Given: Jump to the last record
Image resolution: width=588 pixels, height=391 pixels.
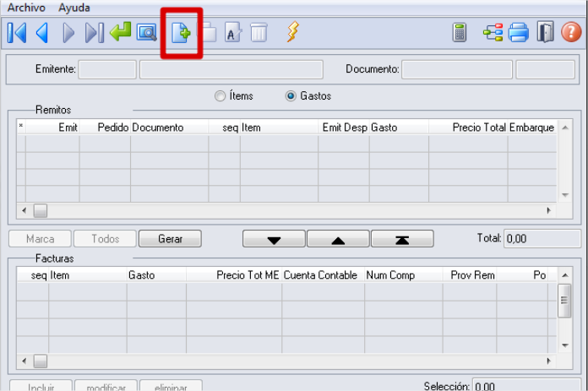Looking at the screenshot, I should point(94,33).
